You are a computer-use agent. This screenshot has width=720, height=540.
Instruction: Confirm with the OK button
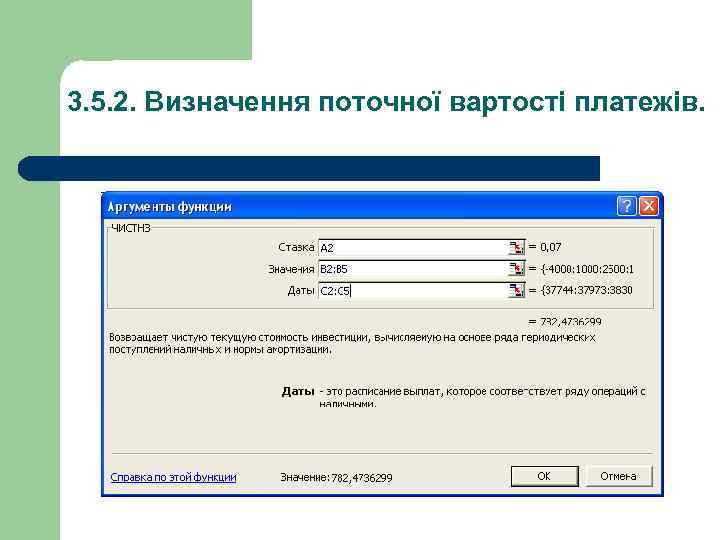point(545,476)
